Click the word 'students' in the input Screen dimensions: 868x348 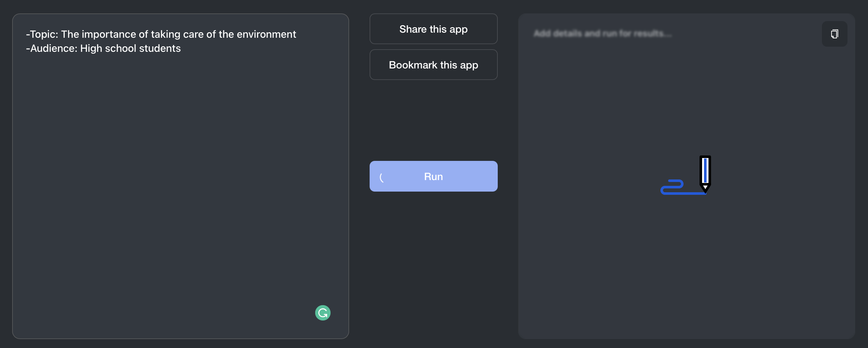160,49
